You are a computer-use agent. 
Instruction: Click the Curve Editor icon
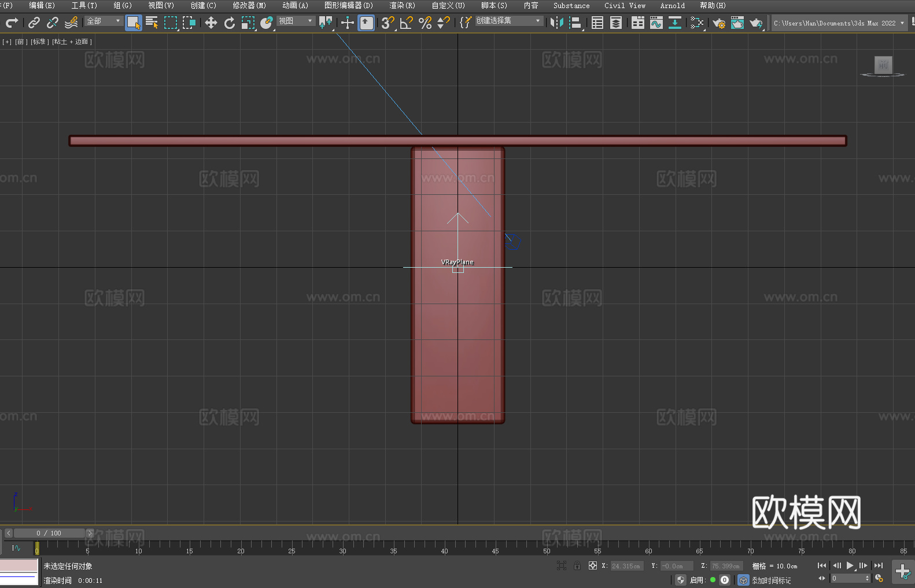pyautogui.click(x=656, y=23)
